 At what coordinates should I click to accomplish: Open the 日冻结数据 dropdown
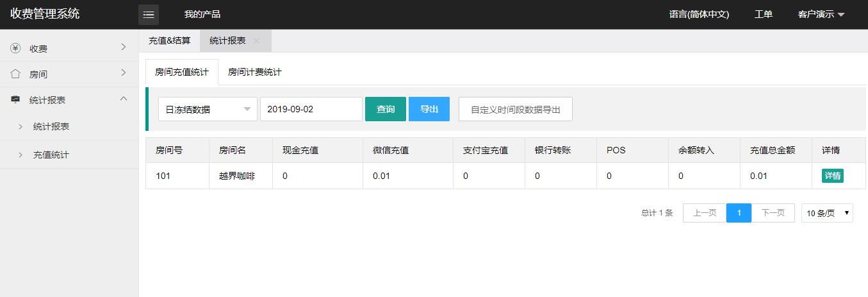[x=208, y=109]
